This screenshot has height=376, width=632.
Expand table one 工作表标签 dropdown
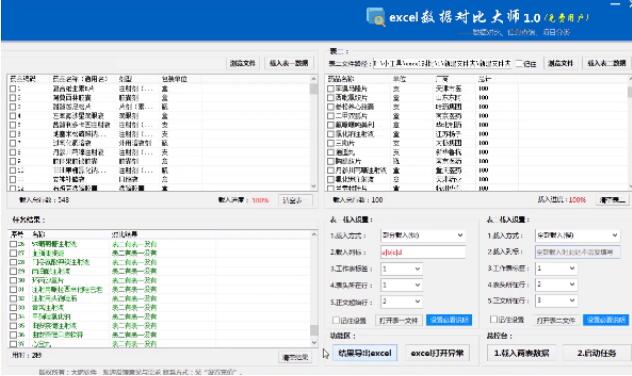click(401, 269)
